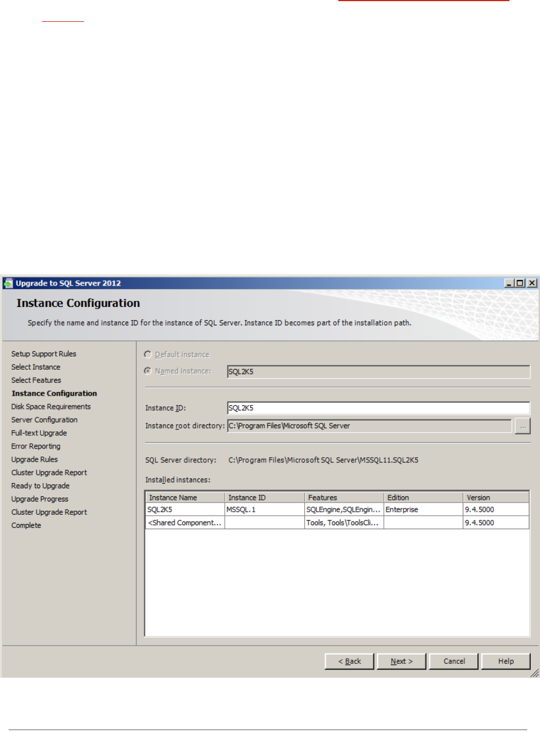Image resolution: width=540 pixels, height=756 pixels.
Task: Select the Instance Configuration step
Action: point(54,394)
